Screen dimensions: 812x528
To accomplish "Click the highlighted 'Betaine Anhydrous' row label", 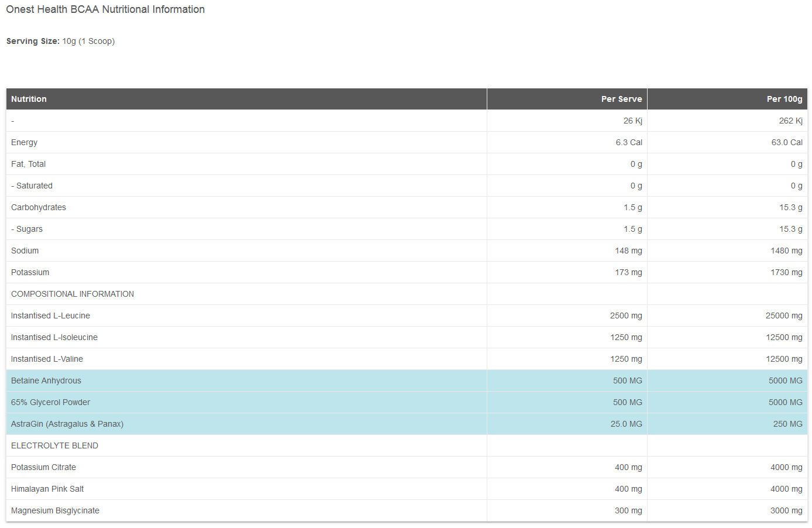I will click(x=46, y=380).
